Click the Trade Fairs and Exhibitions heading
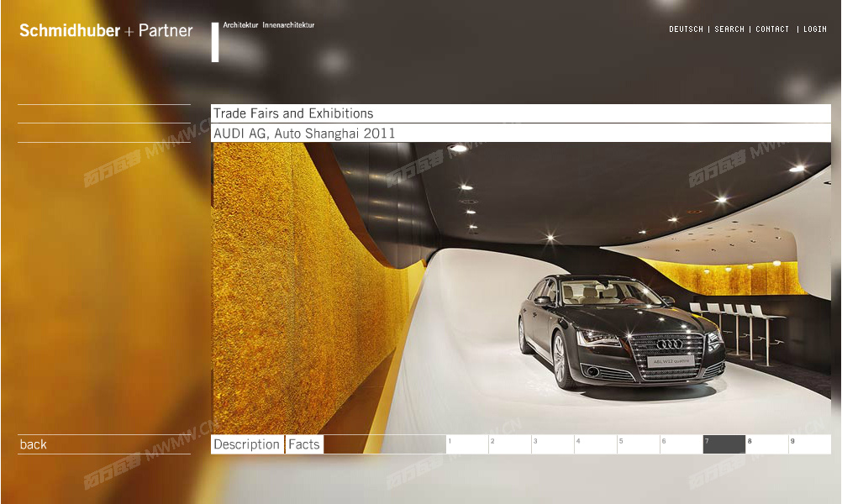This screenshot has height=504, width=842. 293,113
